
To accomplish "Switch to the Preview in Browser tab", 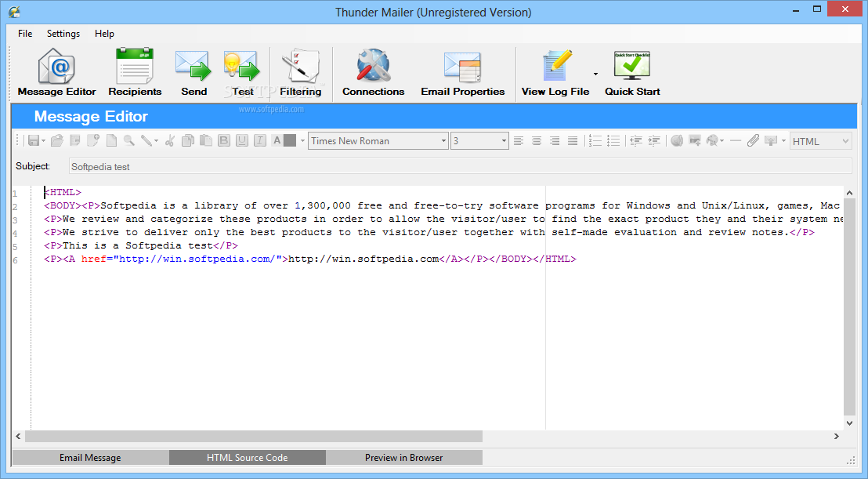I will pyautogui.click(x=403, y=457).
